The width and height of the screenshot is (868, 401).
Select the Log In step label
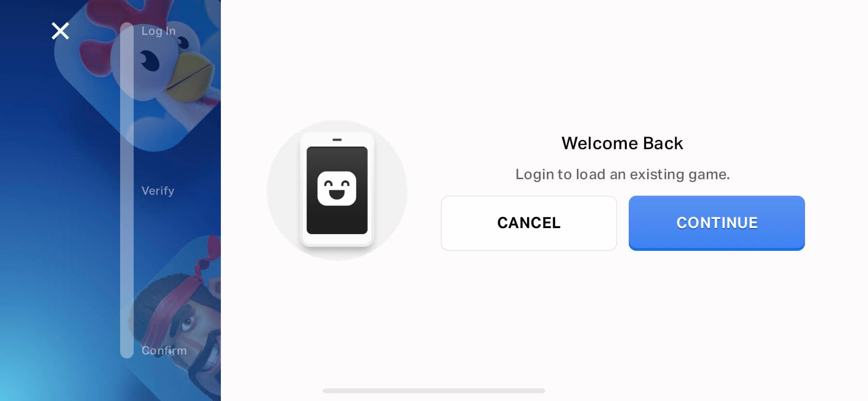click(158, 31)
